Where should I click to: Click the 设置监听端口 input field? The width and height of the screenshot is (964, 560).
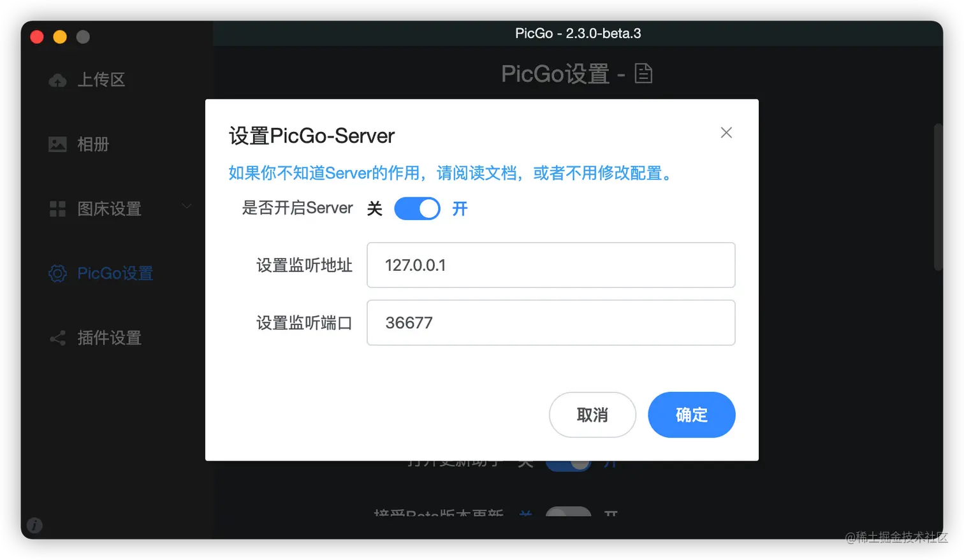pyautogui.click(x=551, y=323)
